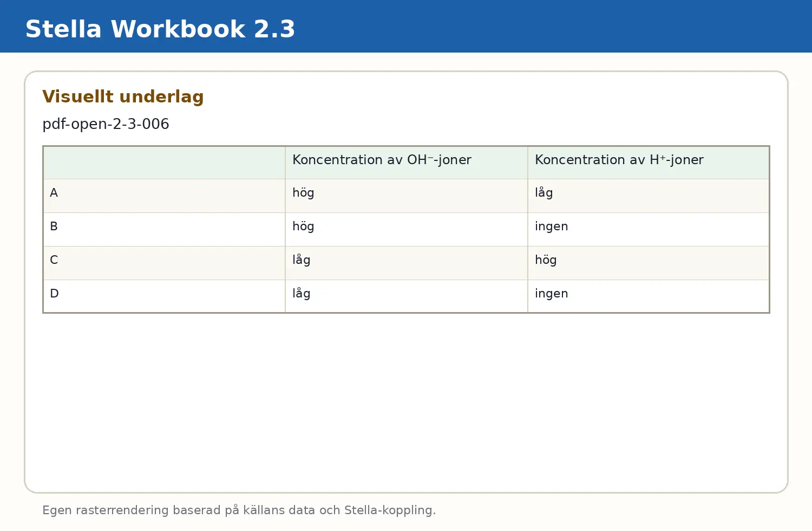Click the H⁺ cell 'ingen' in row D
The height and width of the screenshot is (531, 812).
[x=649, y=296]
